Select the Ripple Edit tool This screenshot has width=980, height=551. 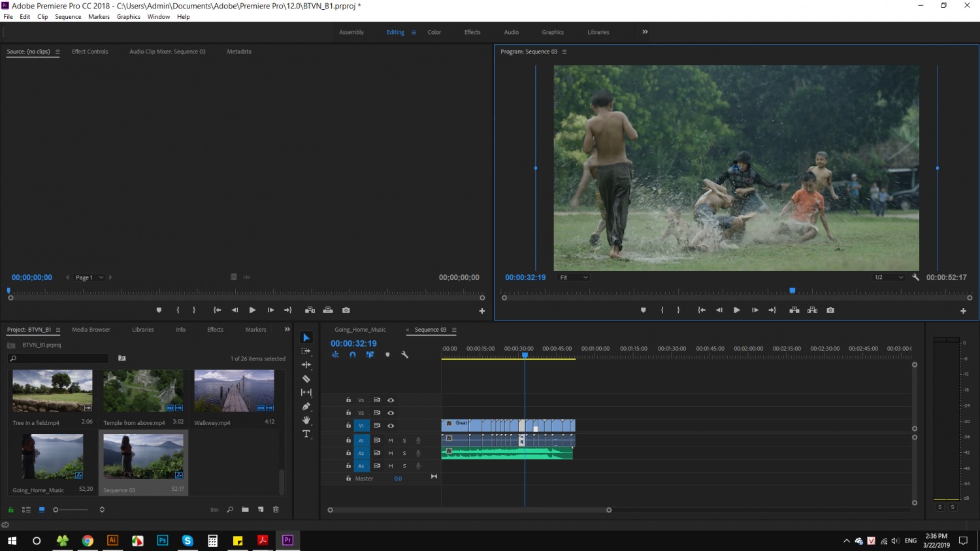click(x=306, y=365)
